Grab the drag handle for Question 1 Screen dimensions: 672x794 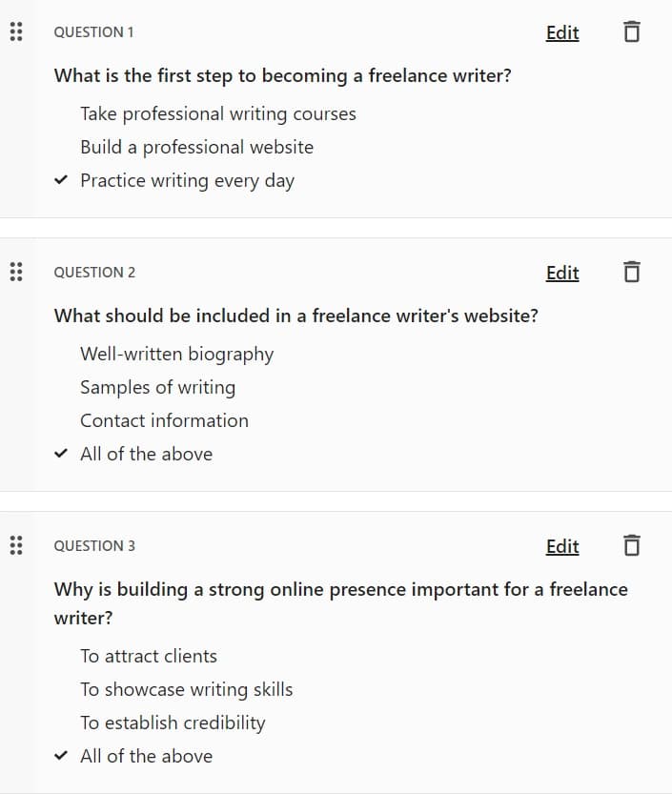click(16, 31)
